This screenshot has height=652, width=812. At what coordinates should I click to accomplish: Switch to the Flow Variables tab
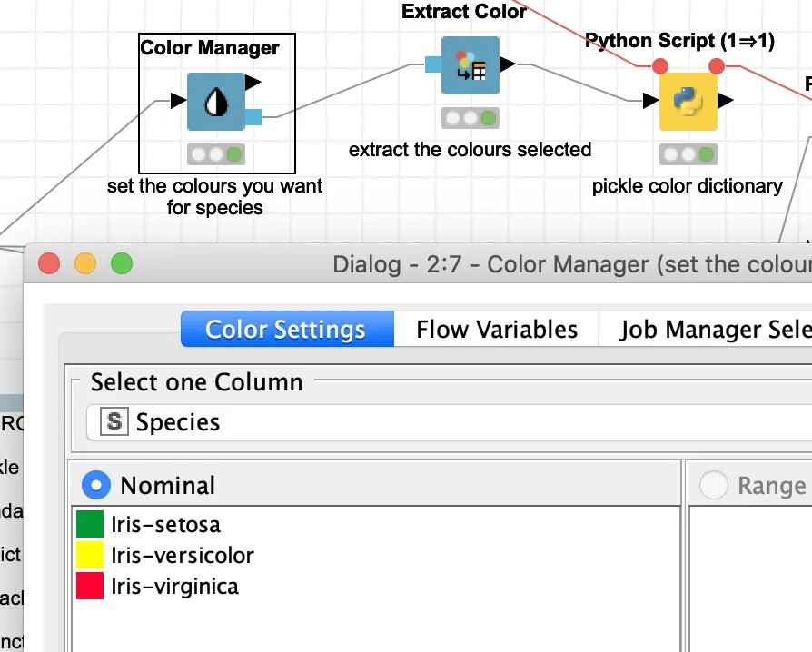pyautogui.click(x=496, y=329)
